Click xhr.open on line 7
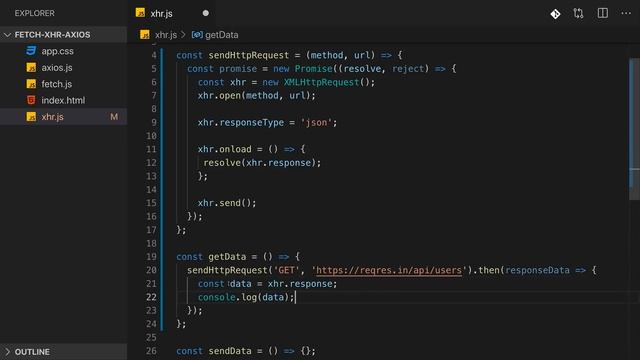Image resolution: width=640 pixels, height=360 pixels. (x=219, y=96)
